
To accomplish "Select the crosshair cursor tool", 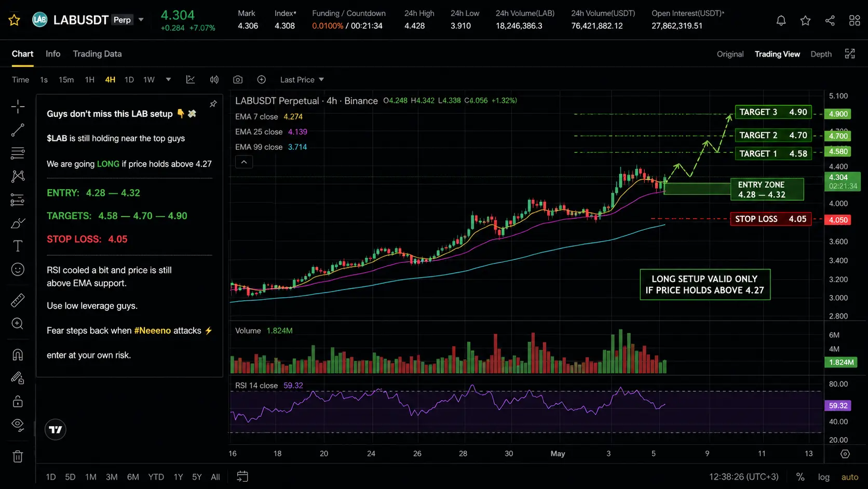I will [x=18, y=107].
